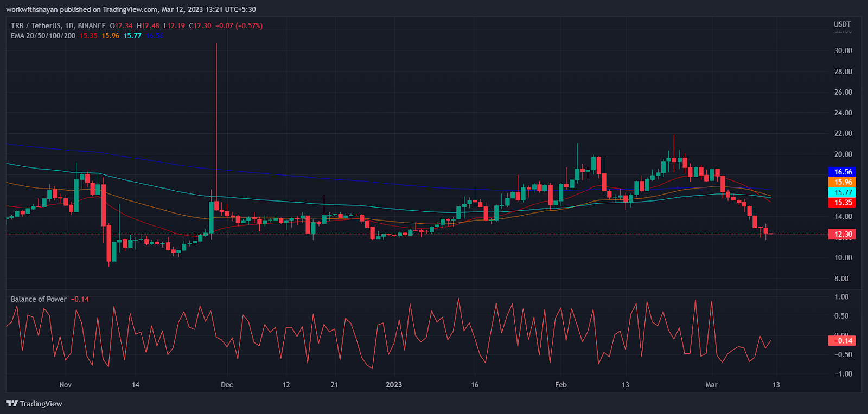Click the 13 date label following Feb
This screenshot has height=414, width=868.
[x=626, y=385]
